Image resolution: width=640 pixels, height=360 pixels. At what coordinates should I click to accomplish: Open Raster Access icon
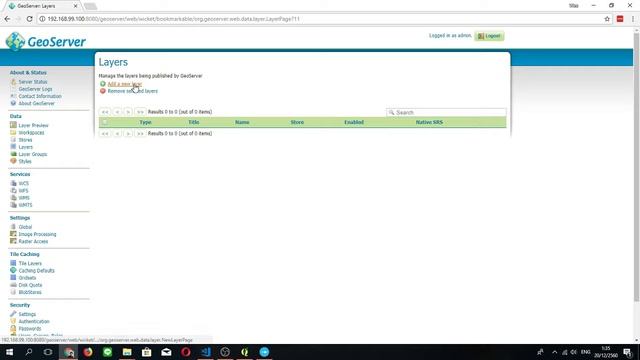point(13,241)
